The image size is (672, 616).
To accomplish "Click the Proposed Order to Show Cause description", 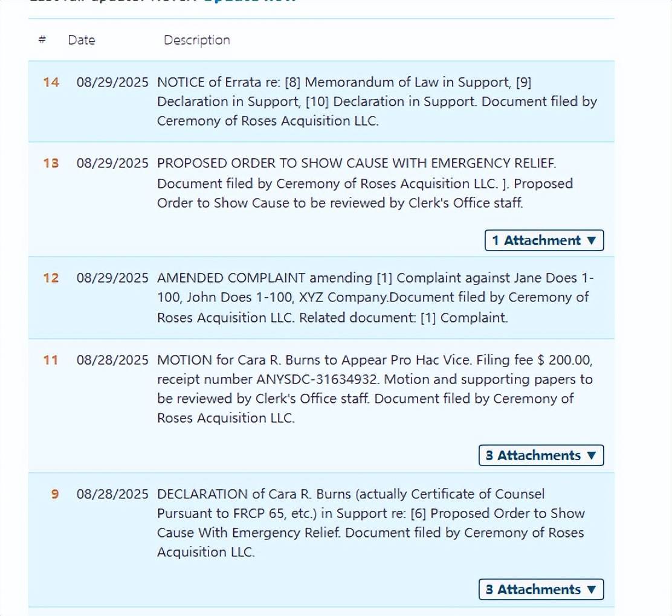I will point(364,183).
